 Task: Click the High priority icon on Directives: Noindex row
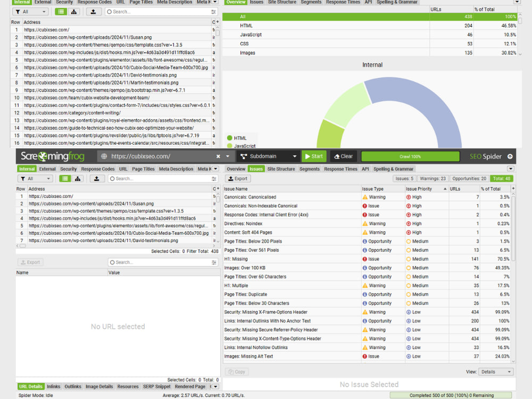[x=409, y=223]
